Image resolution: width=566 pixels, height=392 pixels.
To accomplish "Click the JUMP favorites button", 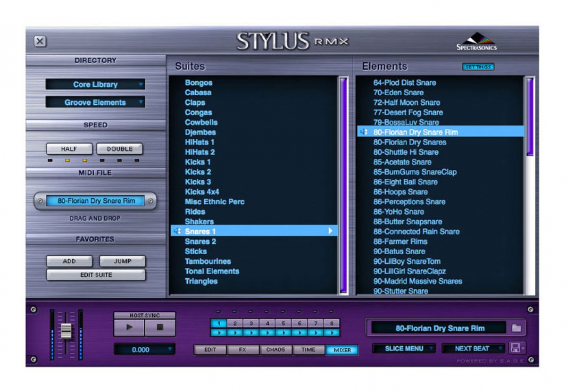I will (x=123, y=261).
